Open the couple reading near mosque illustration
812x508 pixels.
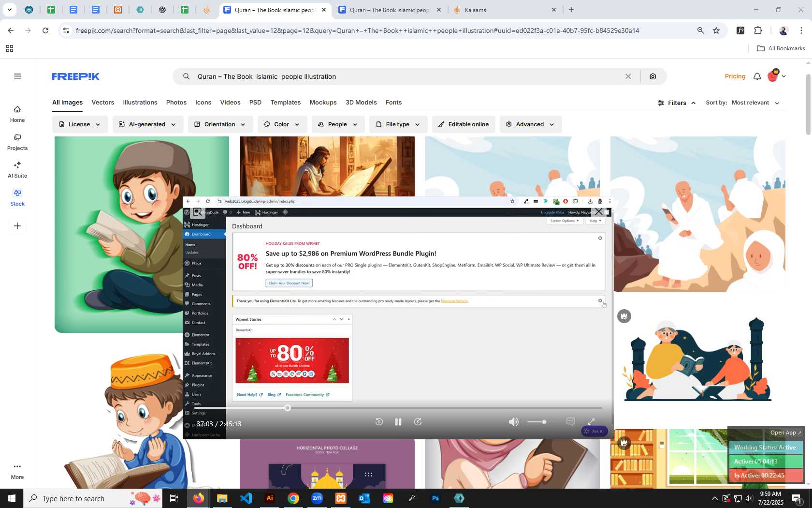(x=698, y=360)
